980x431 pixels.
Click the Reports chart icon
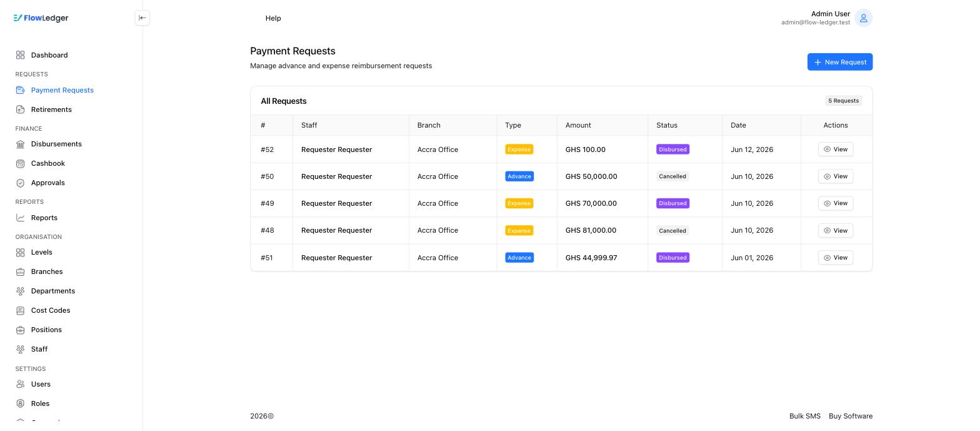[21, 218]
